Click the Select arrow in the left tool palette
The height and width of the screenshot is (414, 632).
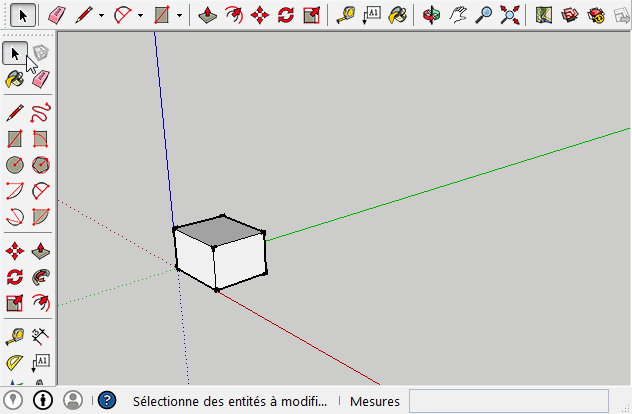tap(15, 53)
